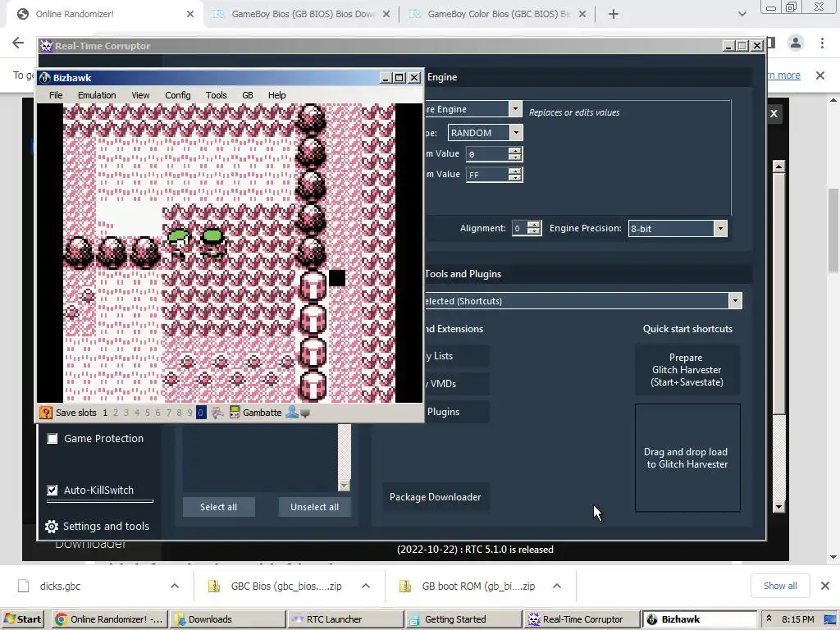Open Bizhawk View menu

point(140,95)
